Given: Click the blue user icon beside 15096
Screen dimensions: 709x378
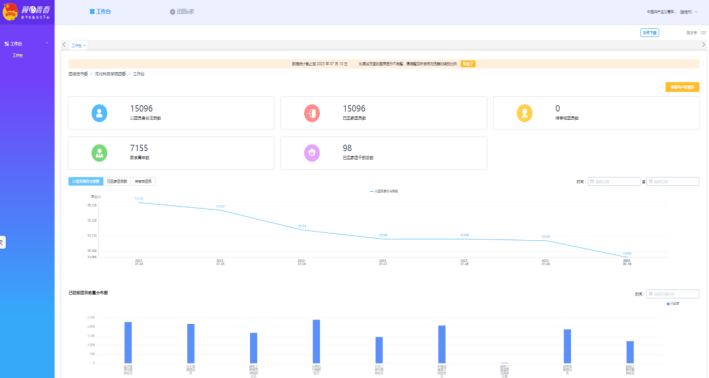Looking at the screenshot, I should [x=99, y=113].
